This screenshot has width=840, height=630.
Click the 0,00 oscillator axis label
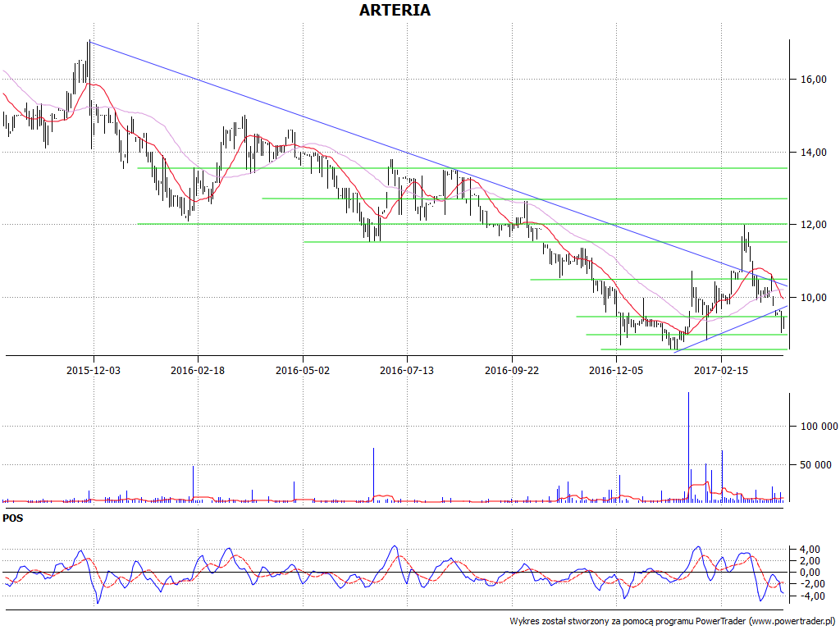click(809, 573)
